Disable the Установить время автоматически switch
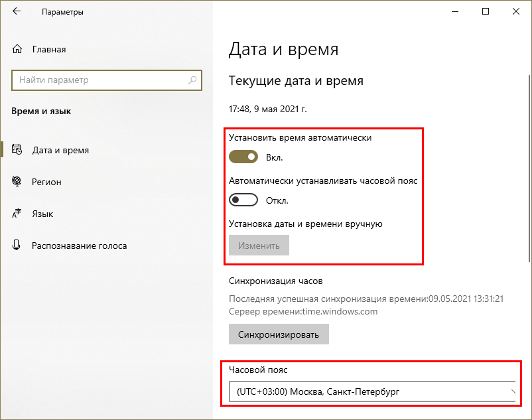Screen dimensions: 532x420 click(x=243, y=157)
